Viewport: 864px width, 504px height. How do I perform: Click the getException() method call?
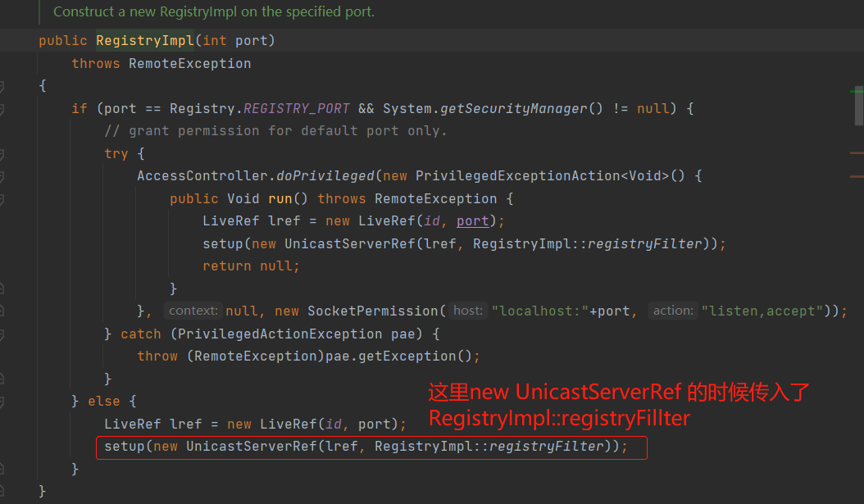point(416,356)
